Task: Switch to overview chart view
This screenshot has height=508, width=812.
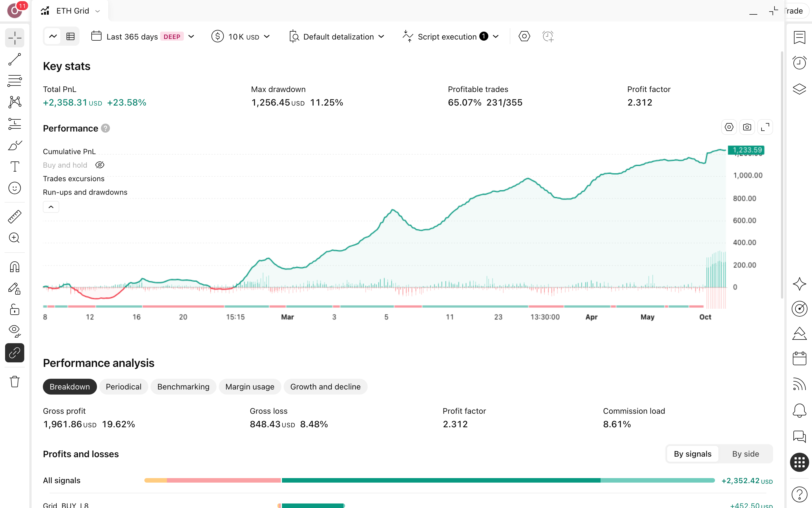Action: point(53,36)
